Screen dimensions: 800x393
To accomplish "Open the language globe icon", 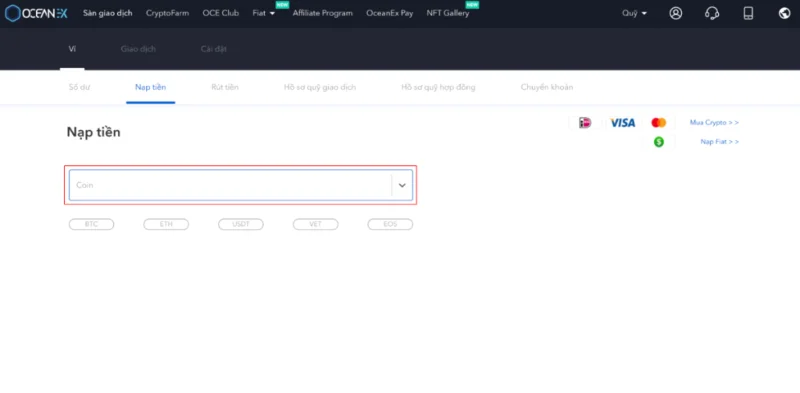I will 785,13.
